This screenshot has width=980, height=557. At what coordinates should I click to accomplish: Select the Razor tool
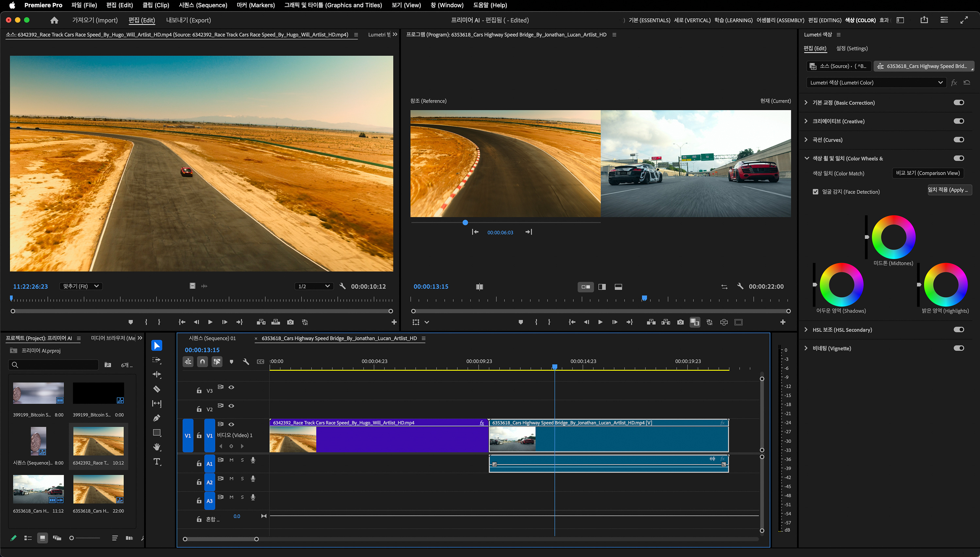[x=157, y=389]
